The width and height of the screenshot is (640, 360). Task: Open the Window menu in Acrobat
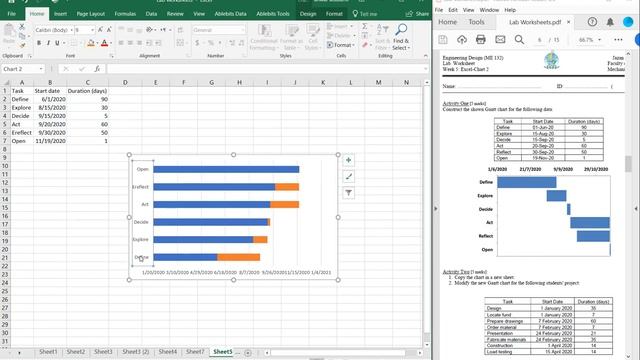489,10
